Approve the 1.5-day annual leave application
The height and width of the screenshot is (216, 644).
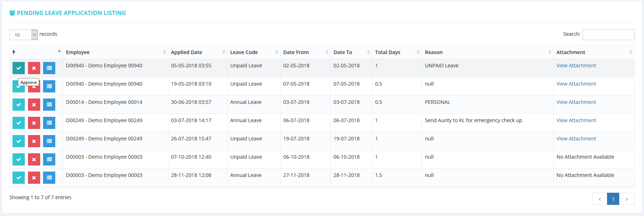[x=19, y=178]
